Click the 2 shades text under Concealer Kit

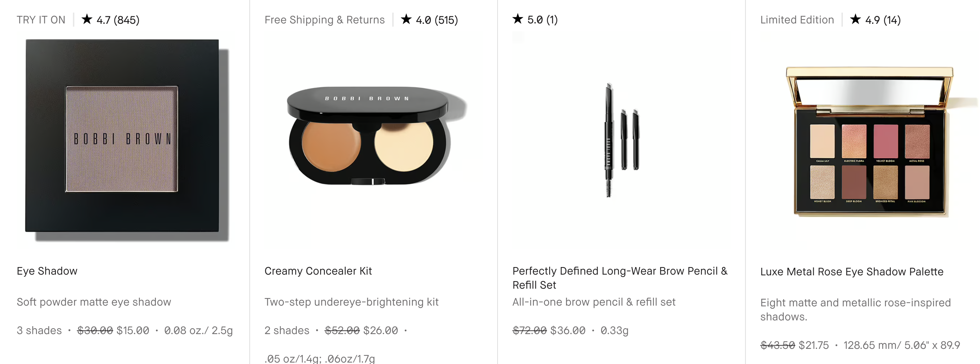(x=287, y=330)
